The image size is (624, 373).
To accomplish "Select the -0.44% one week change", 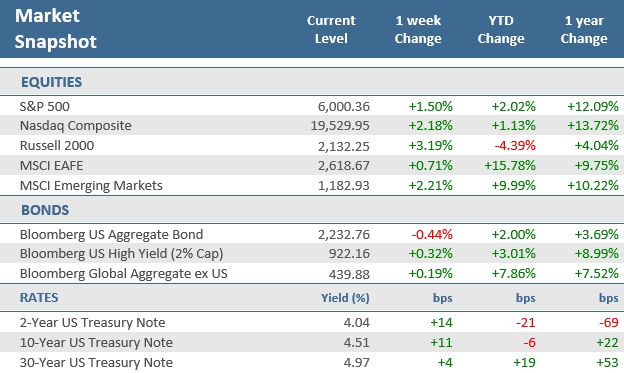I will click(432, 234).
